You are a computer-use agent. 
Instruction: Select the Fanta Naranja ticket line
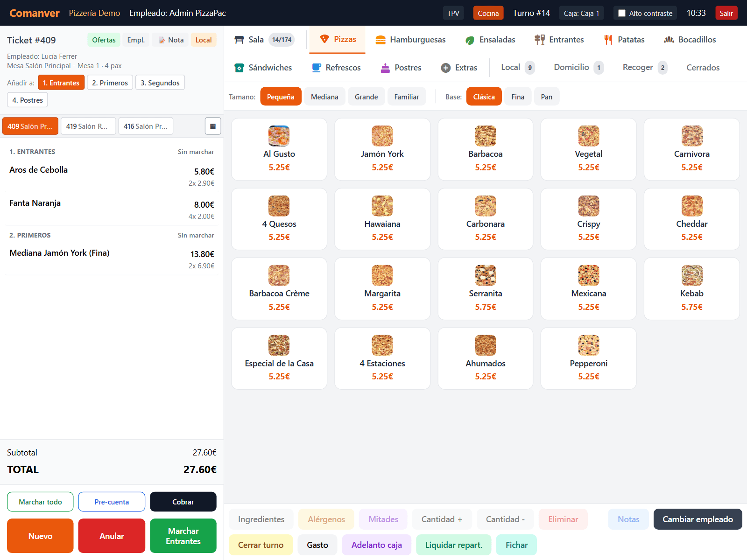[112, 209]
